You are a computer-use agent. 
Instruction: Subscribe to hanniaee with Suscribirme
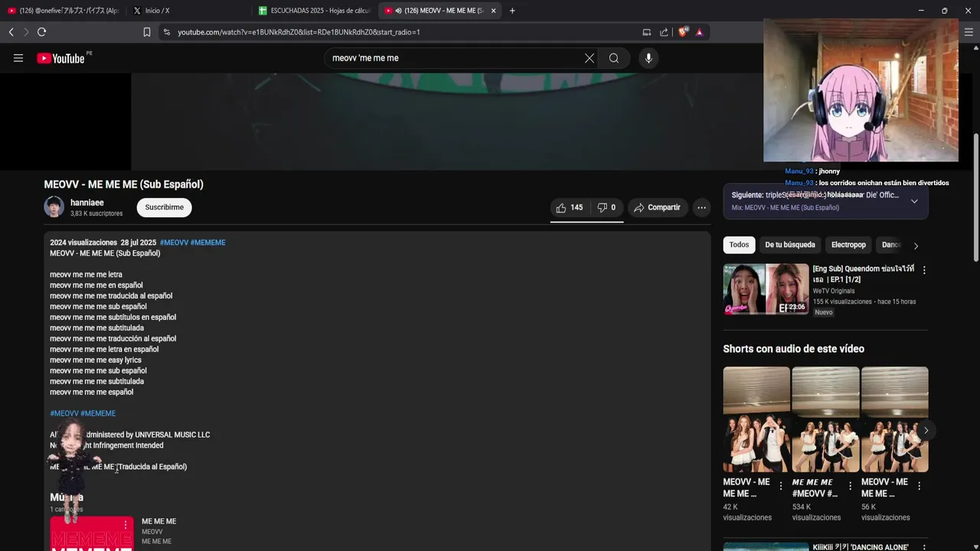coord(165,207)
